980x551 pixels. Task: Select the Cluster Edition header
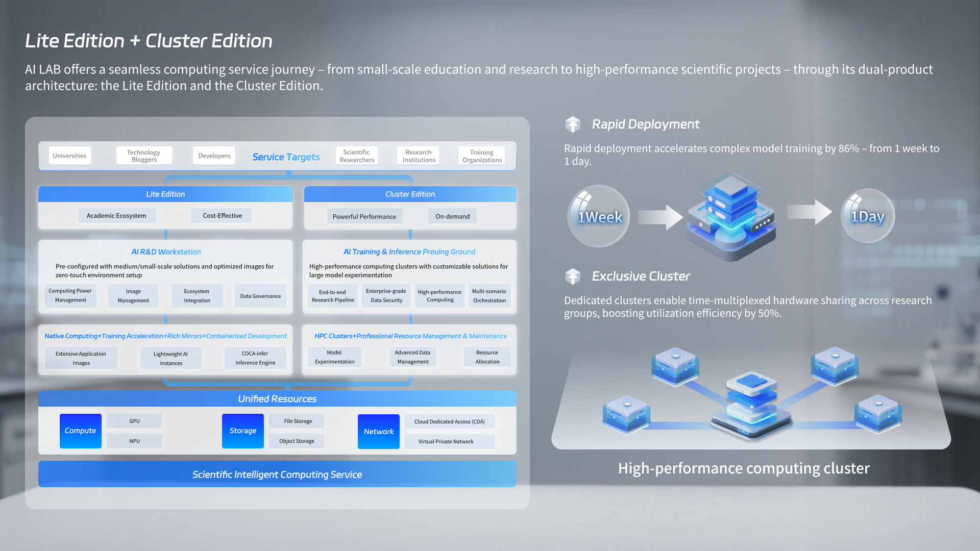point(410,194)
